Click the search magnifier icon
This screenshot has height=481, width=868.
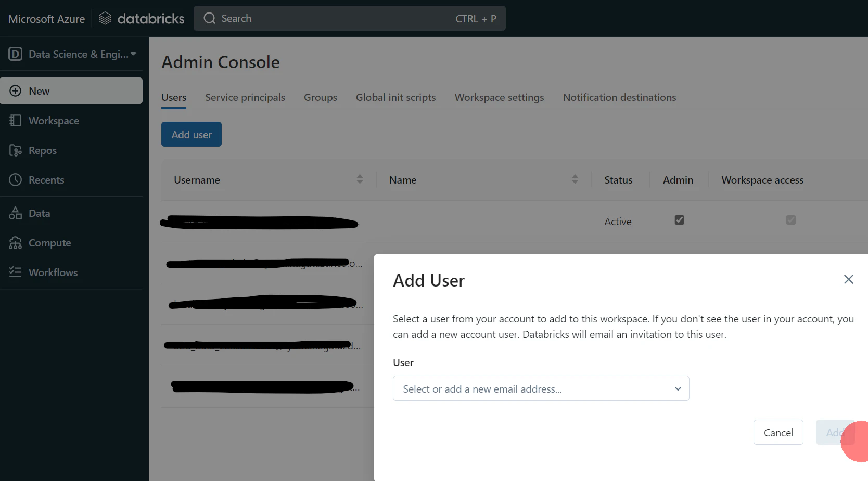[210, 18]
